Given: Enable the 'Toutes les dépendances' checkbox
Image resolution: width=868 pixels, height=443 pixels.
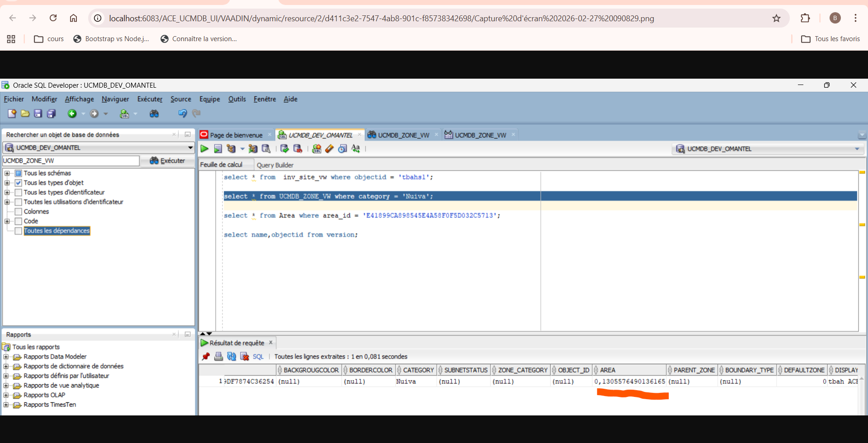Looking at the screenshot, I should pyautogui.click(x=19, y=231).
